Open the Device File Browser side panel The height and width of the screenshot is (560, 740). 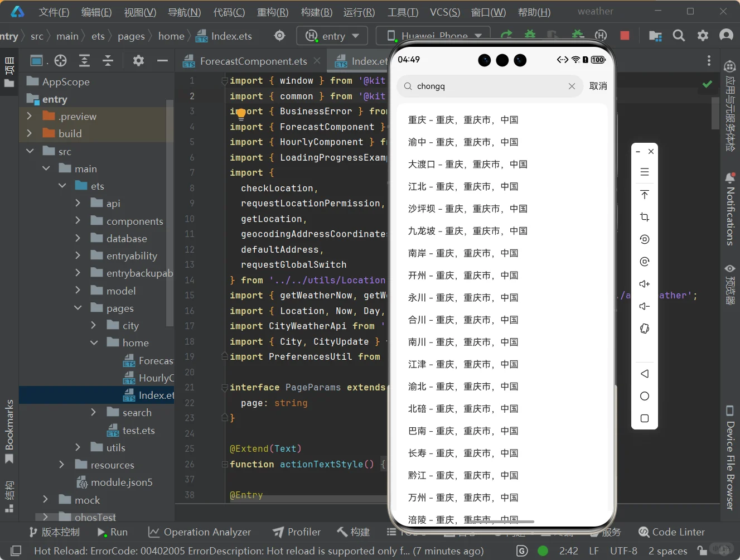coord(729,457)
